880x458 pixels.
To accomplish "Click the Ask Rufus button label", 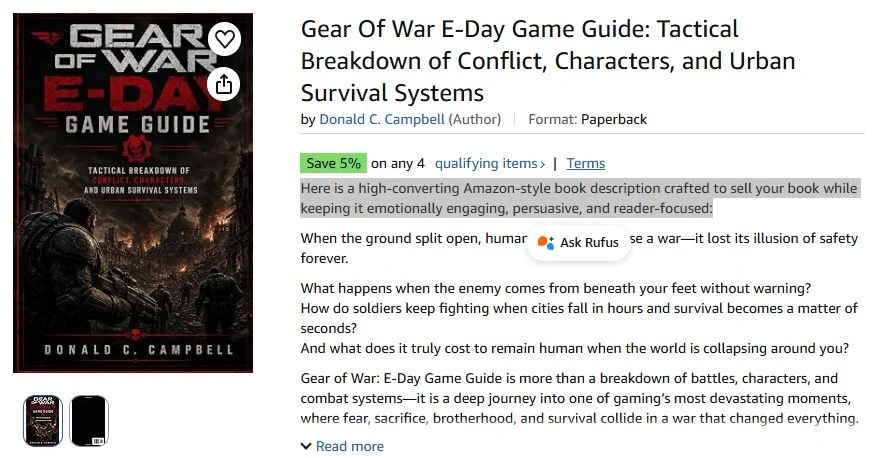I will 589,242.
